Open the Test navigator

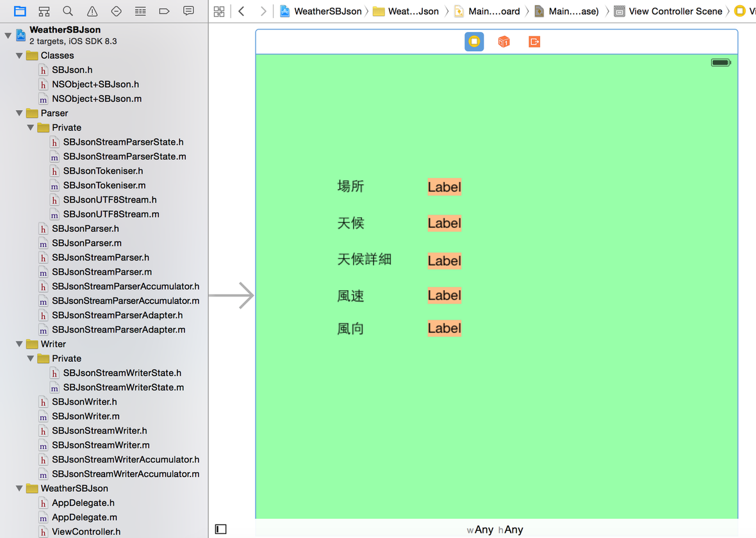[x=115, y=11]
